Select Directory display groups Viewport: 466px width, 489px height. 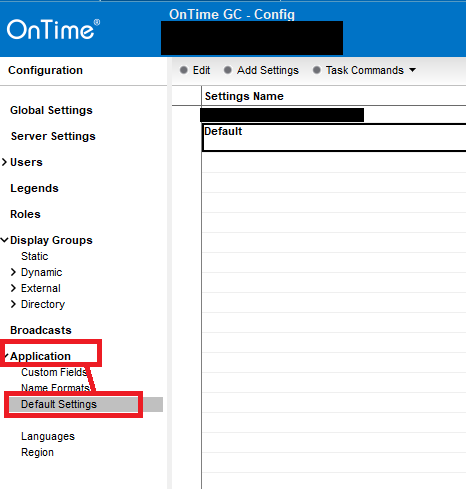pyautogui.click(x=43, y=304)
